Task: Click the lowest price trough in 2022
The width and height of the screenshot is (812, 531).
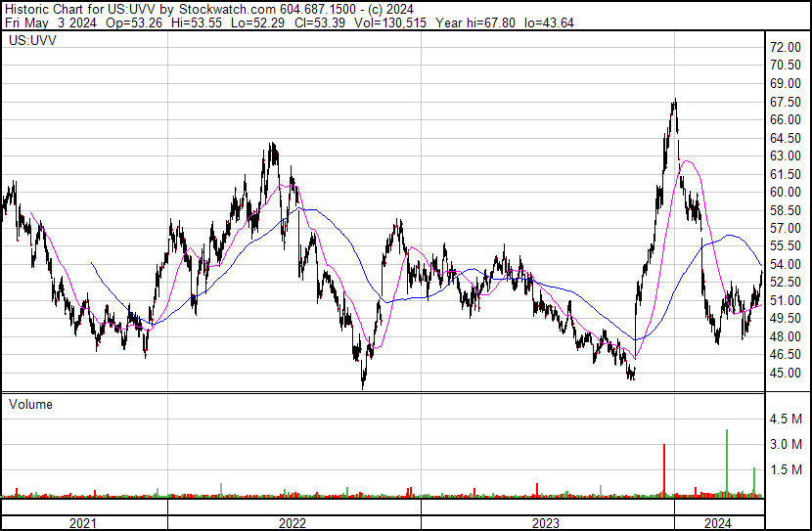Action: pyautogui.click(x=363, y=386)
